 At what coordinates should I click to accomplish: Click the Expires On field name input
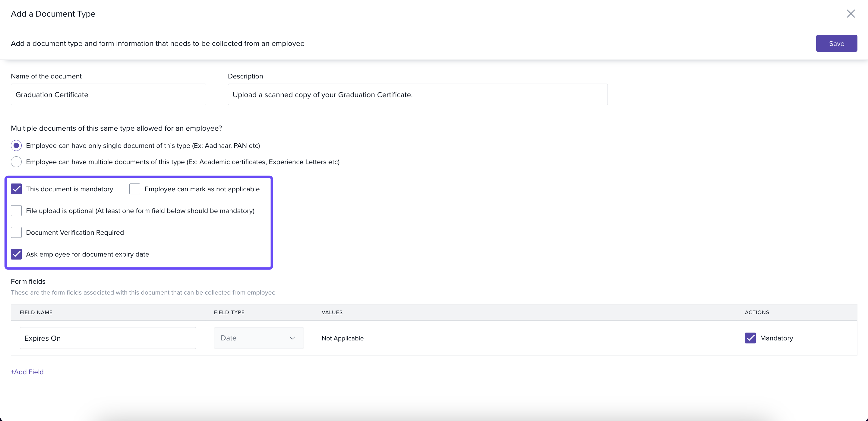click(x=108, y=338)
